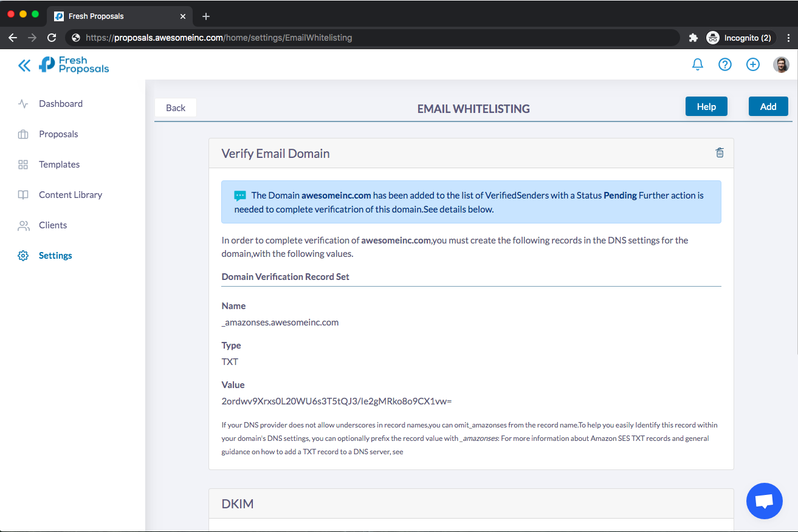The height and width of the screenshot is (532, 798).
Task: Open Content Library menu item
Action: point(71,195)
